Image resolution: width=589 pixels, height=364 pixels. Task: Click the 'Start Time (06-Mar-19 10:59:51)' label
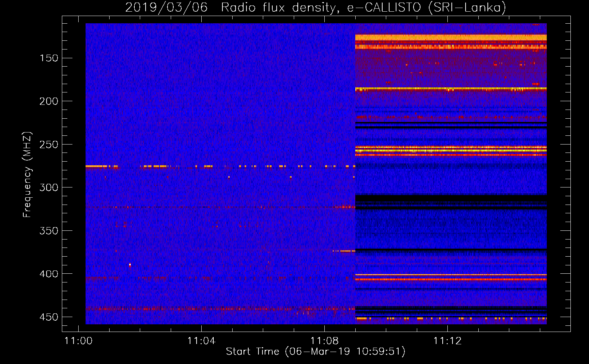(x=316, y=352)
